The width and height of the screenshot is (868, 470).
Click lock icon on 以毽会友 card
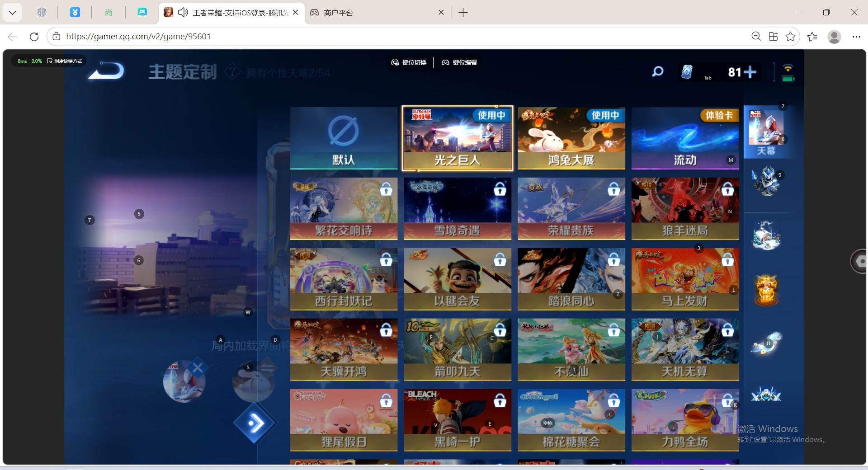coord(500,259)
